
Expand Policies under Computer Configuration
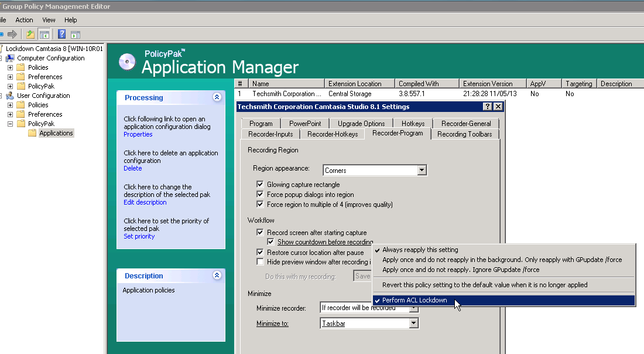tap(11, 67)
